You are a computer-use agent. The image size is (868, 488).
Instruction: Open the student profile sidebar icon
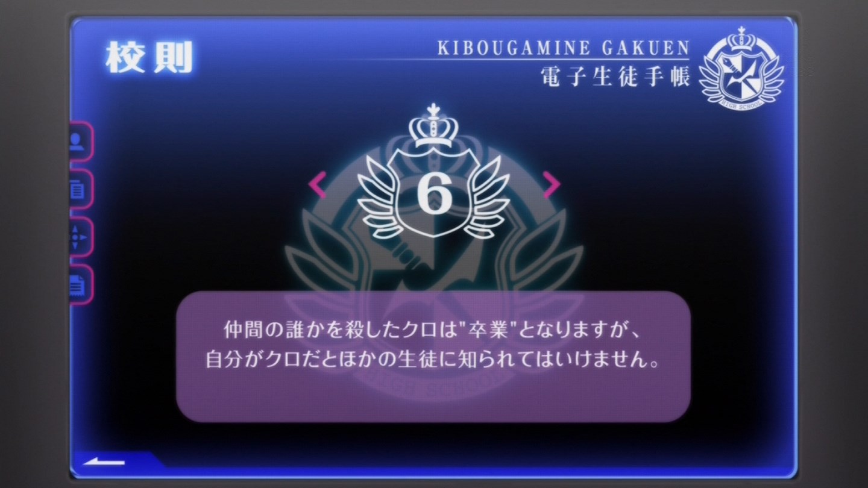pos(80,142)
